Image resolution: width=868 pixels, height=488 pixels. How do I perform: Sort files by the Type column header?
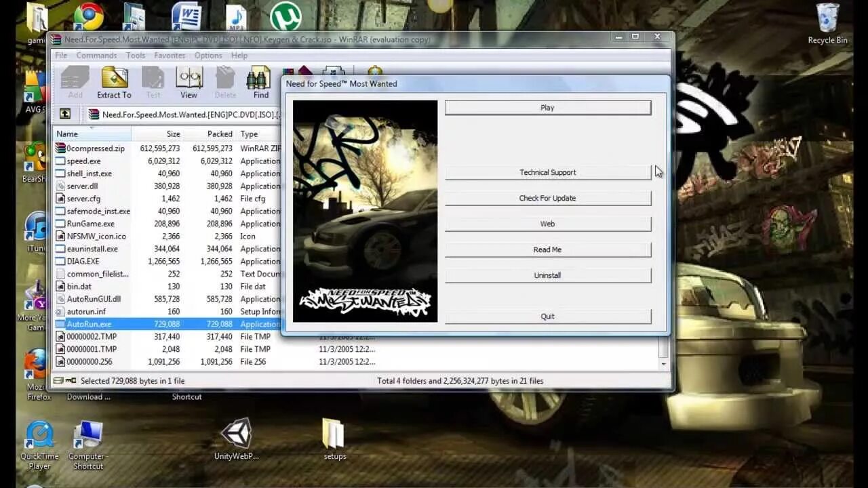point(259,134)
